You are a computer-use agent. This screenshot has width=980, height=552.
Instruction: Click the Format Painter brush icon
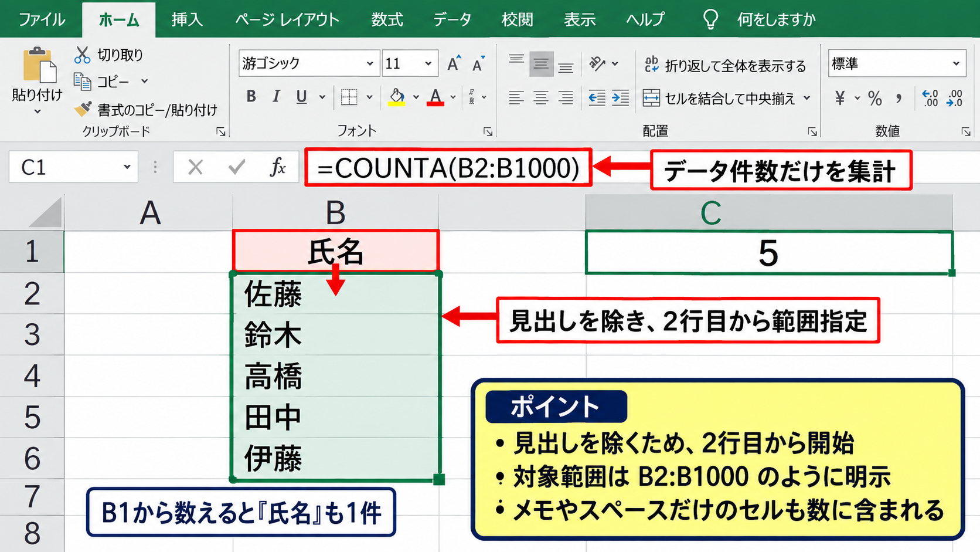[83, 109]
